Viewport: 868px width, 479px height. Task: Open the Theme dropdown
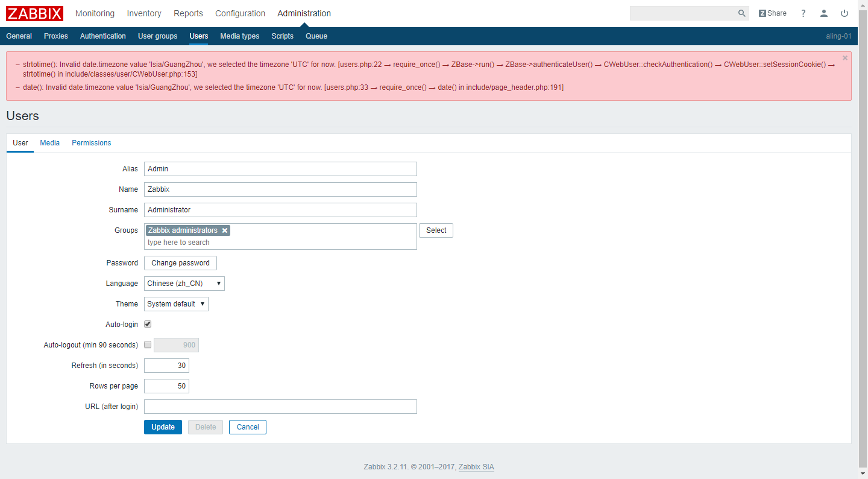pos(176,304)
